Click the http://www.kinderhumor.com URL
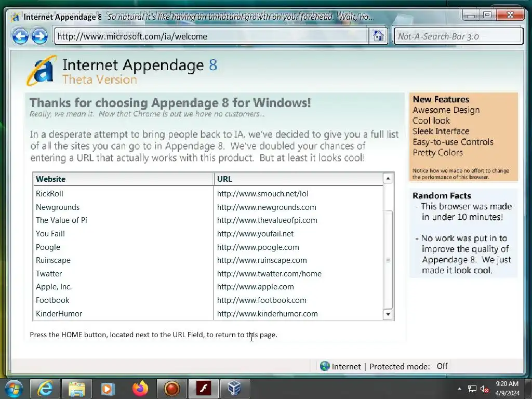Viewport: 532px width, 399px height. click(268, 314)
